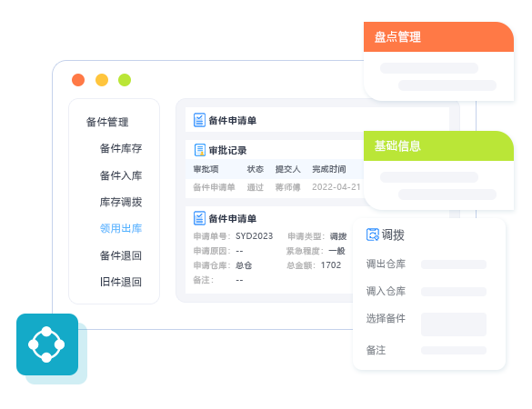The height and width of the screenshot is (409, 532).
Task: Click the 通过 status cell
Action: [x=256, y=187]
